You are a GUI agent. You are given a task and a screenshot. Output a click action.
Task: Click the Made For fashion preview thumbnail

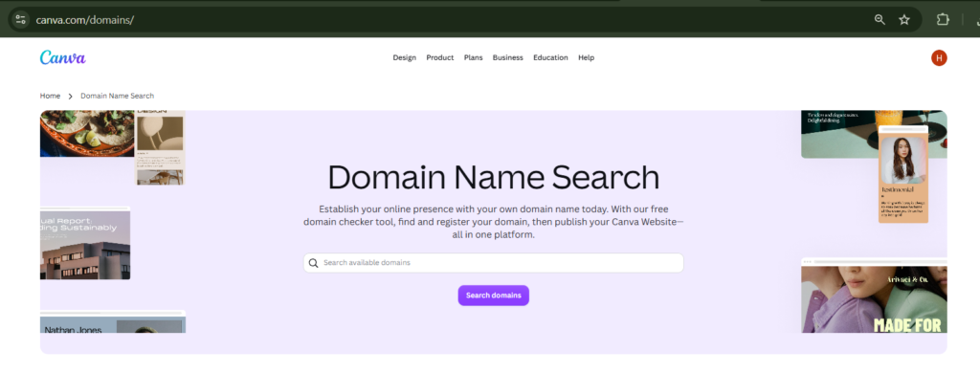tap(874, 296)
